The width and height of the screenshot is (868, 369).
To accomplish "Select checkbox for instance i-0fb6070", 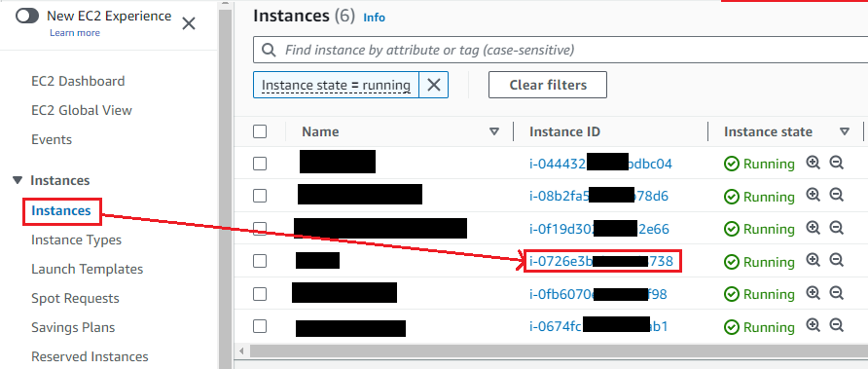I will pyautogui.click(x=260, y=294).
